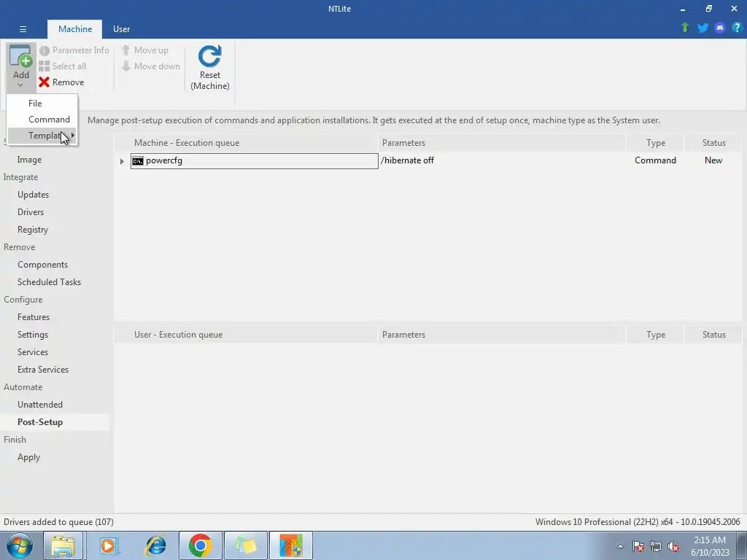The width and height of the screenshot is (747, 560).
Task: Click Parameters header in Machine queue
Action: click(x=501, y=143)
